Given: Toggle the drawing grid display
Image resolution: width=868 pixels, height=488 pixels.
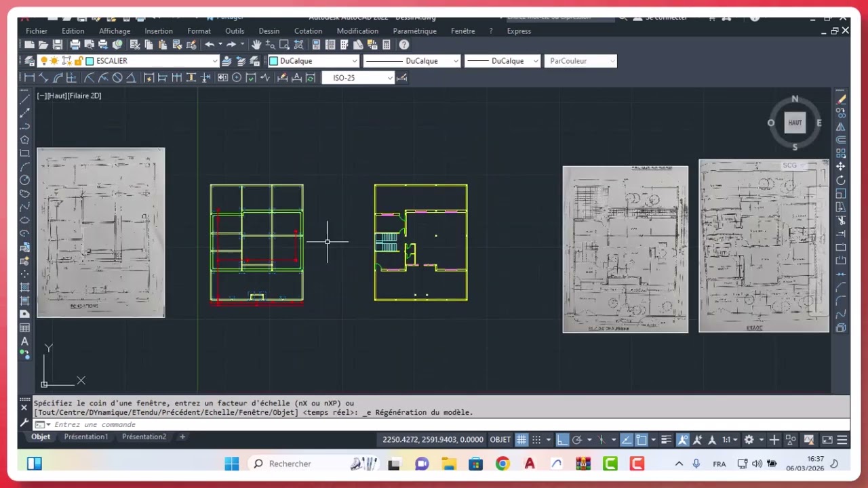Looking at the screenshot, I should pos(521,440).
